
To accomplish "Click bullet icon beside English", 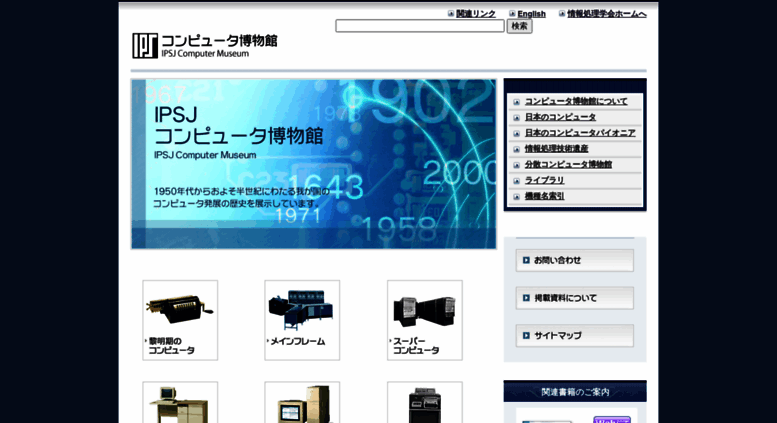I will pyautogui.click(x=512, y=14).
